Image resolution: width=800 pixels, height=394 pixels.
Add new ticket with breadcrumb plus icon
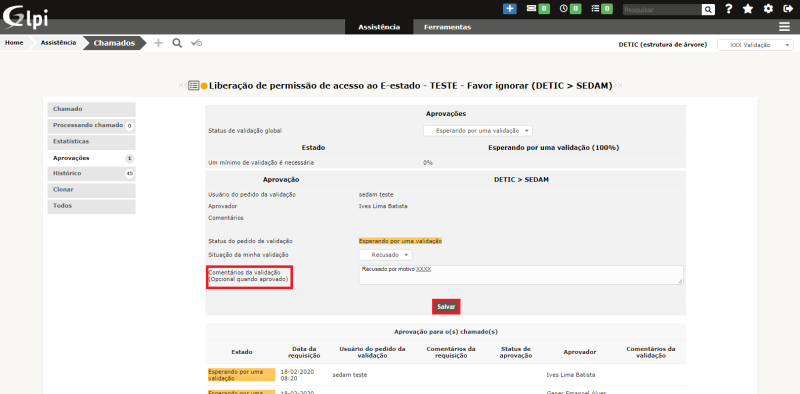pos(158,43)
